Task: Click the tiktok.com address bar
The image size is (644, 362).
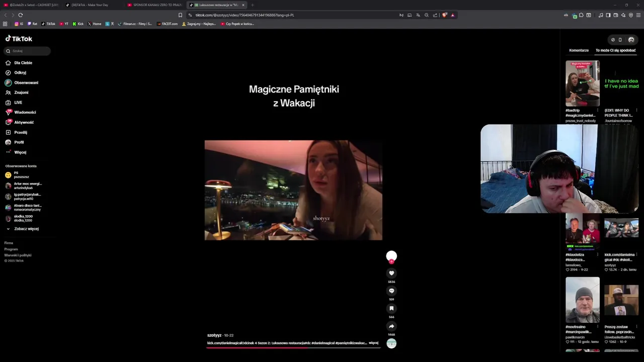Action: pyautogui.click(x=292, y=15)
